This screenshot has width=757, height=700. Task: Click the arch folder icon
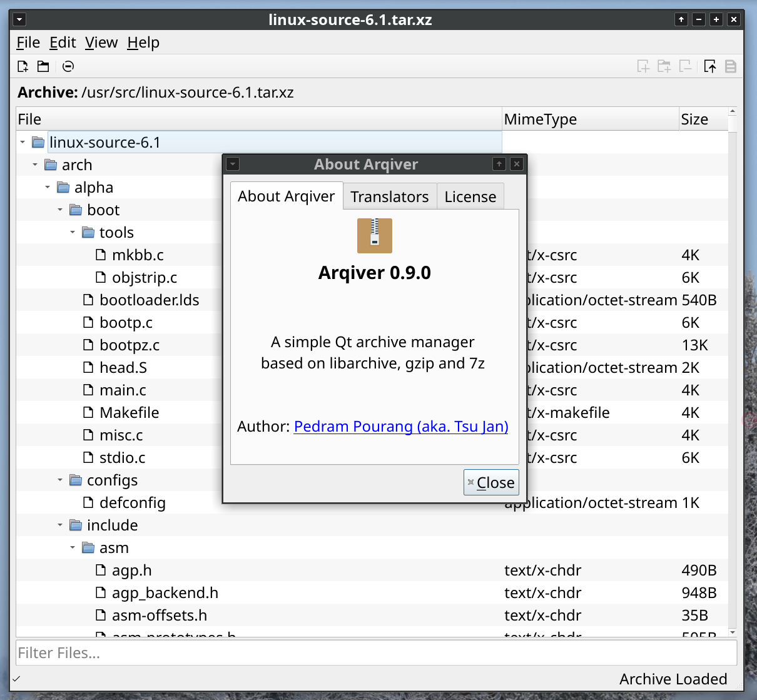tap(51, 165)
